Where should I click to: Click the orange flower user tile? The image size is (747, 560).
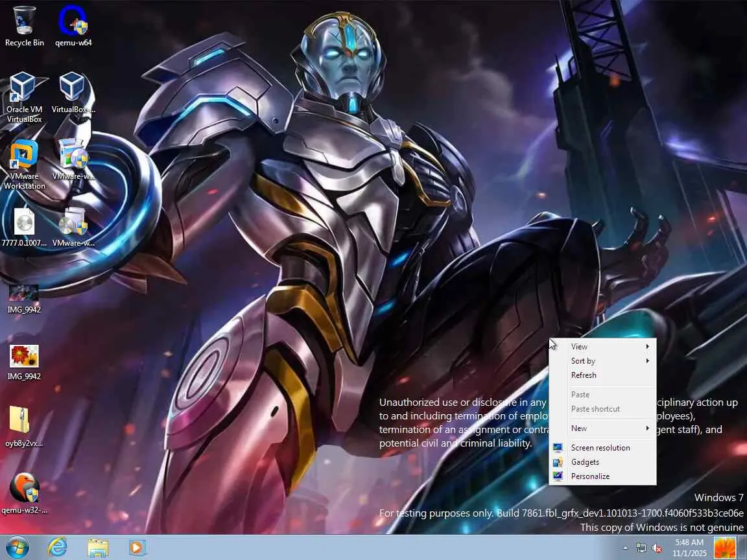click(724, 548)
